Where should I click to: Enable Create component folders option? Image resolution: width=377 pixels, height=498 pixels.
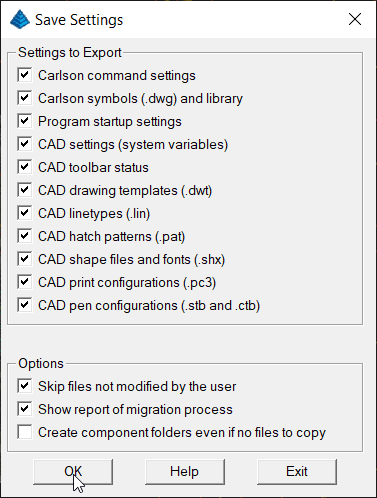pyautogui.click(x=25, y=432)
